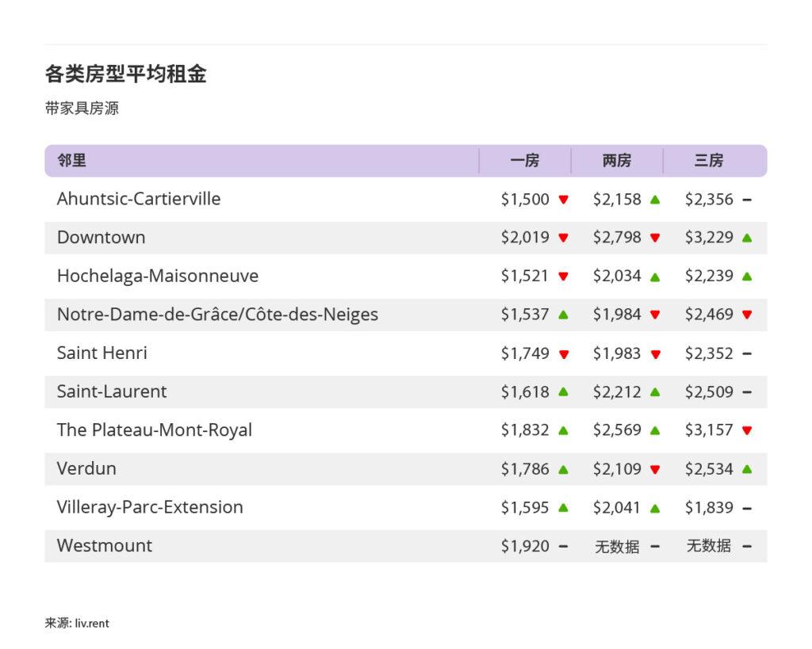Screen dimensions: 812x649
Task: Select the Westmount 无数据 cell
Action: (x=618, y=546)
